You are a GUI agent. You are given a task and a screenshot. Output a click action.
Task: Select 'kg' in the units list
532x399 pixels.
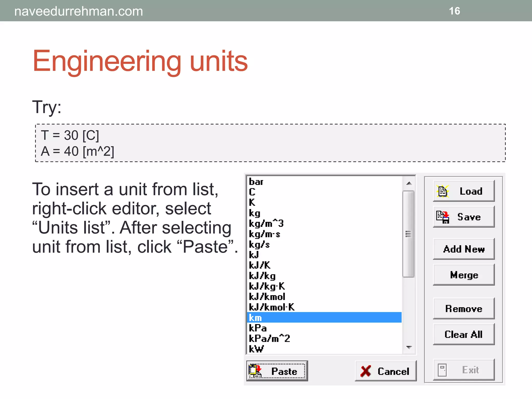click(324, 213)
